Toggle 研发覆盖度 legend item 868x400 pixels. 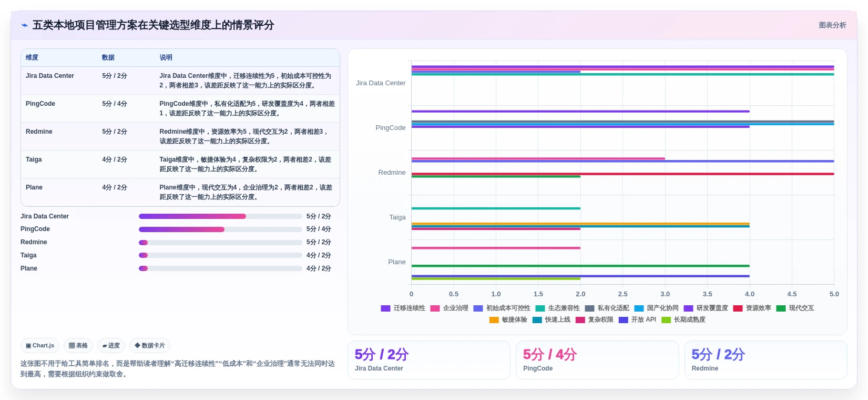(706, 308)
